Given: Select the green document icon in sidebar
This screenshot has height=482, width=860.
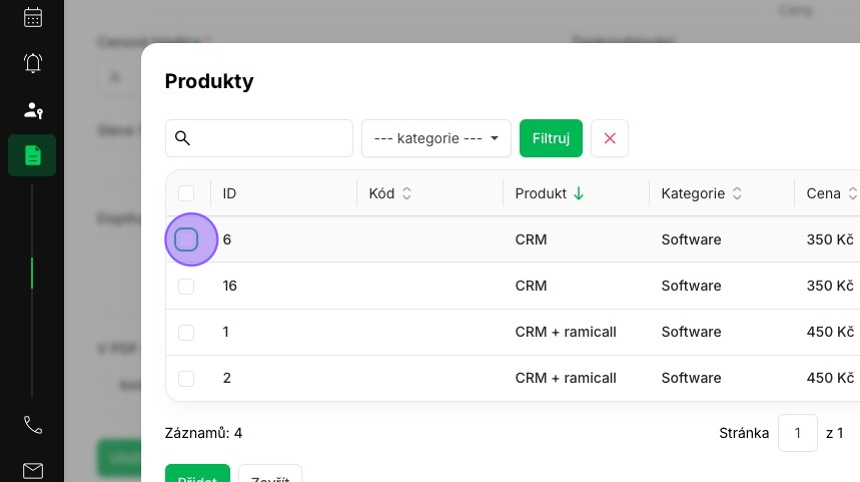Looking at the screenshot, I should [x=32, y=155].
